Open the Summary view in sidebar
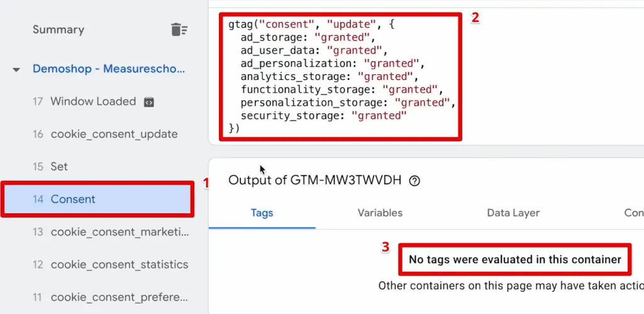The width and height of the screenshot is (644, 314). (x=58, y=30)
